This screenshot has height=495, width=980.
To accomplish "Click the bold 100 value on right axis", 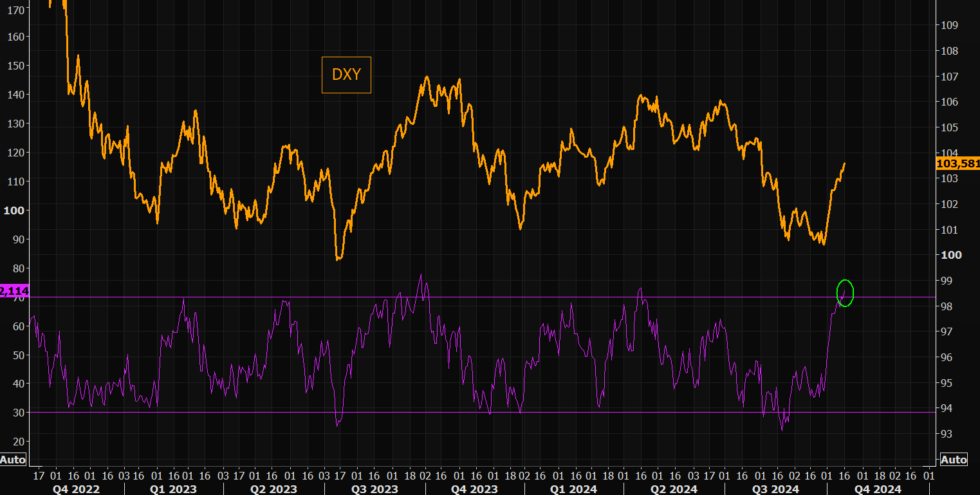I will (951, 255).
